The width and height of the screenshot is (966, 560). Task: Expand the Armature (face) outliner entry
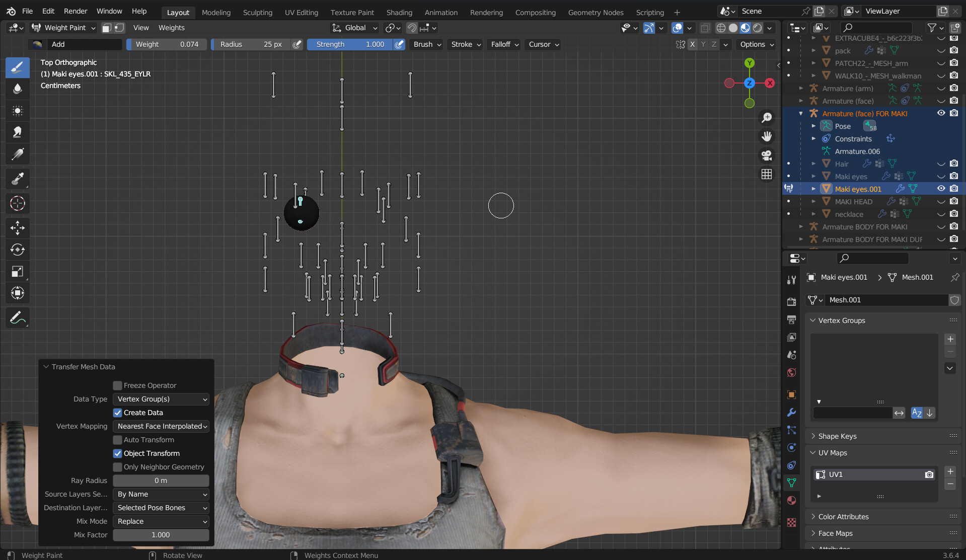tap(802, 101)
